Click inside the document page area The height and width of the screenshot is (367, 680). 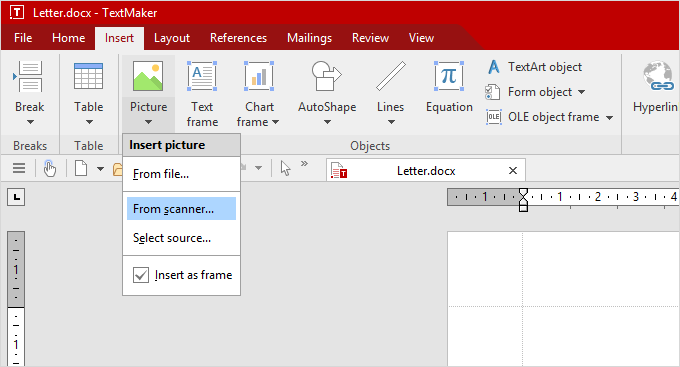pyautogui.click(x=563, y=298)
